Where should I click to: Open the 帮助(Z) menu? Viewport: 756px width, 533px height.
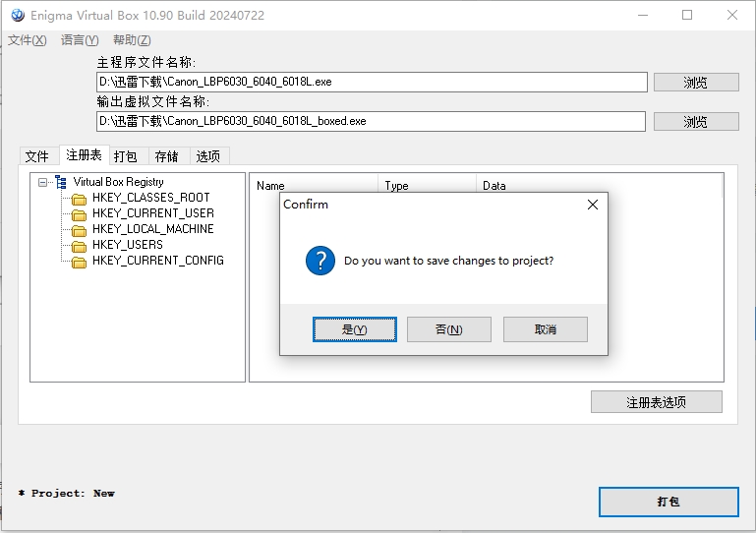(x=132, y=40)
